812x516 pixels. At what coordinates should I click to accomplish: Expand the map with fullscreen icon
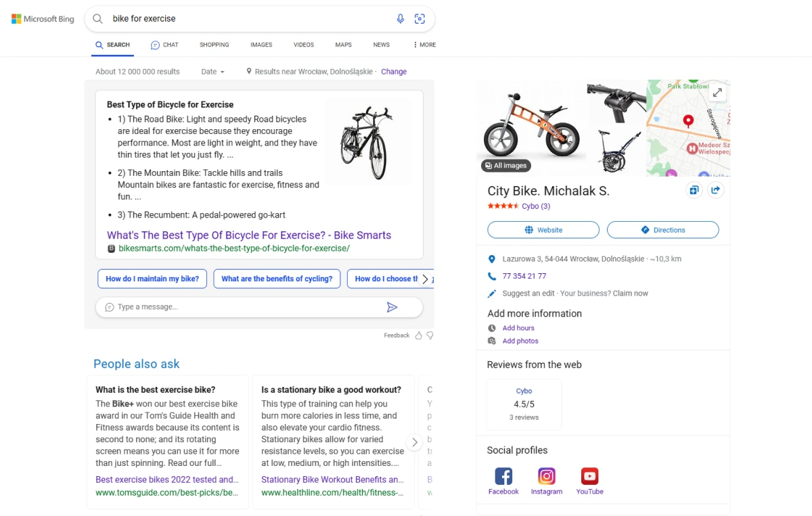point(717,93)
